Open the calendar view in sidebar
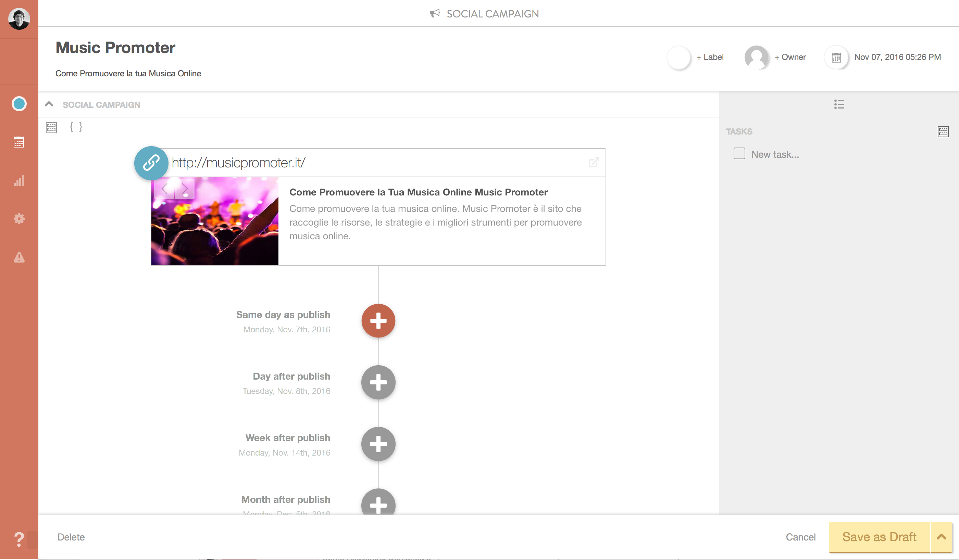Screen dimensions: 959x560 [x=19, y=142]
